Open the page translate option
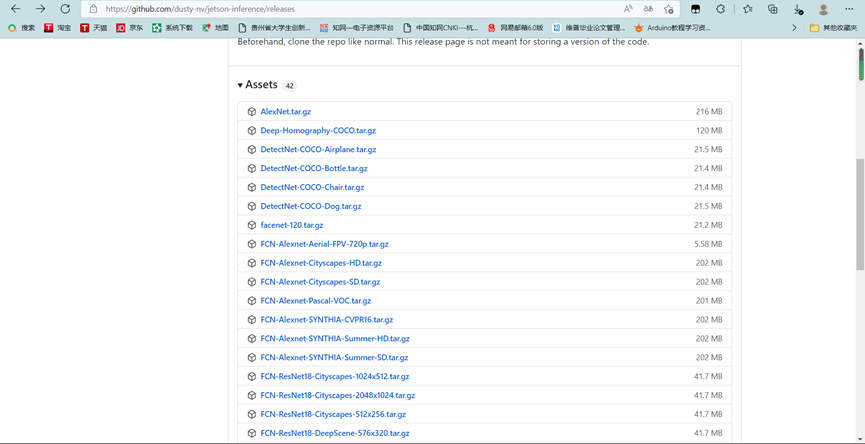The height and width of the screenshot is (444, 865). click(x=648, y=9)
